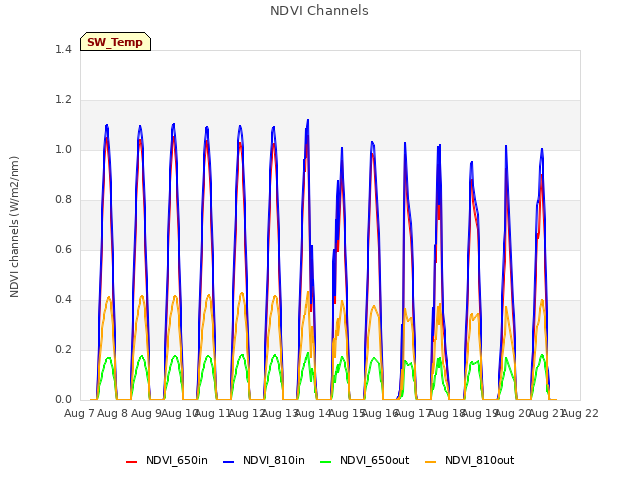Click the 1.0 y-axis tick label
Image resolution: width=640 pixels, height=480 pixels.
(x=63, y=149)
